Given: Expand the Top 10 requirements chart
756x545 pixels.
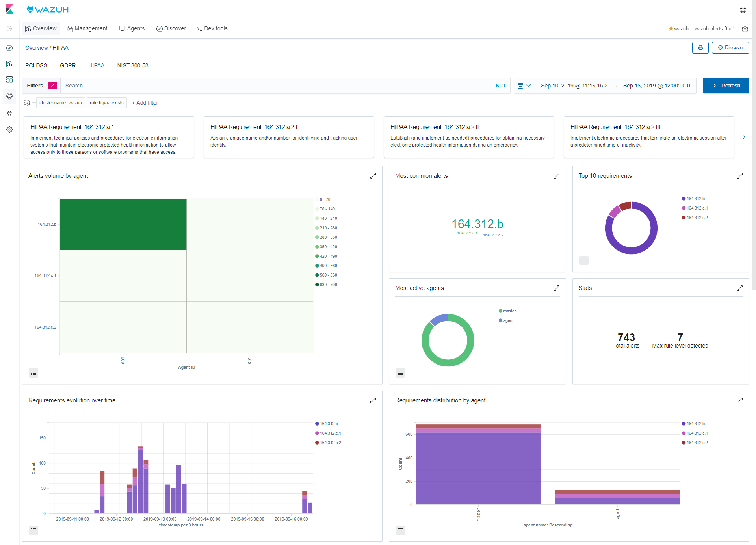Looking at the screenshot, I should (x=739, y=176).
